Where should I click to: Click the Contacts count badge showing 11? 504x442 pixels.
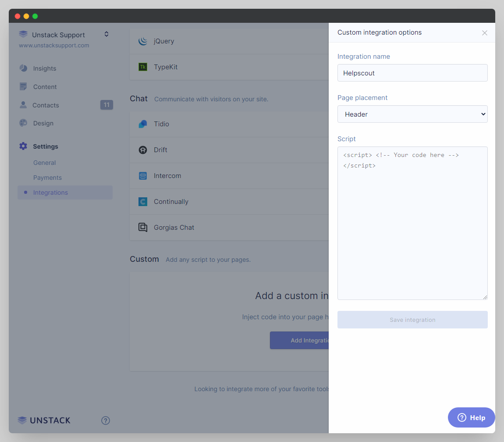106,105
